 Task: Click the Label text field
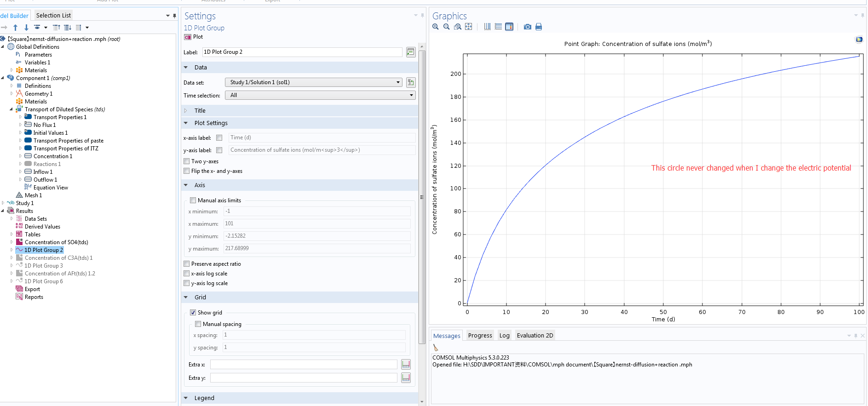pyautogui.click(x=302, y=52)
